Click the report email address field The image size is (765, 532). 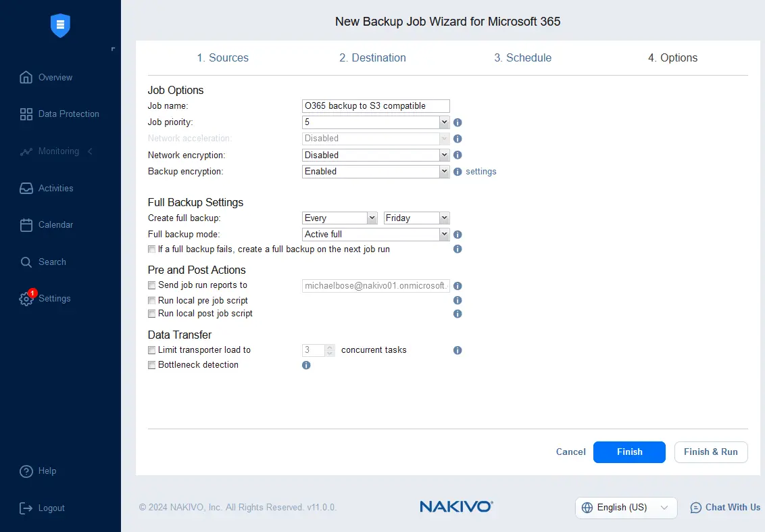coord(376,285)
